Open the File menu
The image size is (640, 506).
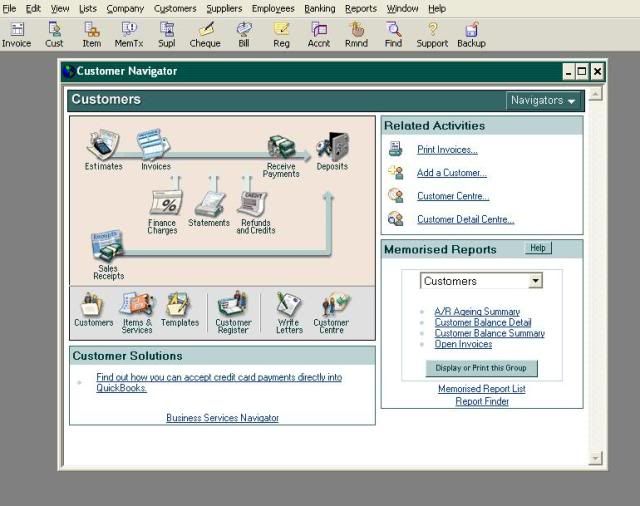tap(9, 9)
